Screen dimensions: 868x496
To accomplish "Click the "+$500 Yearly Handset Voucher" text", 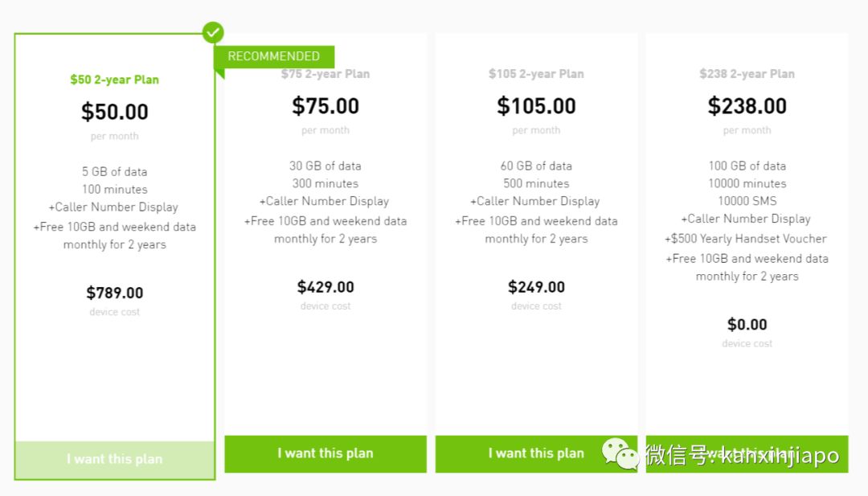I will coord(747,239).
